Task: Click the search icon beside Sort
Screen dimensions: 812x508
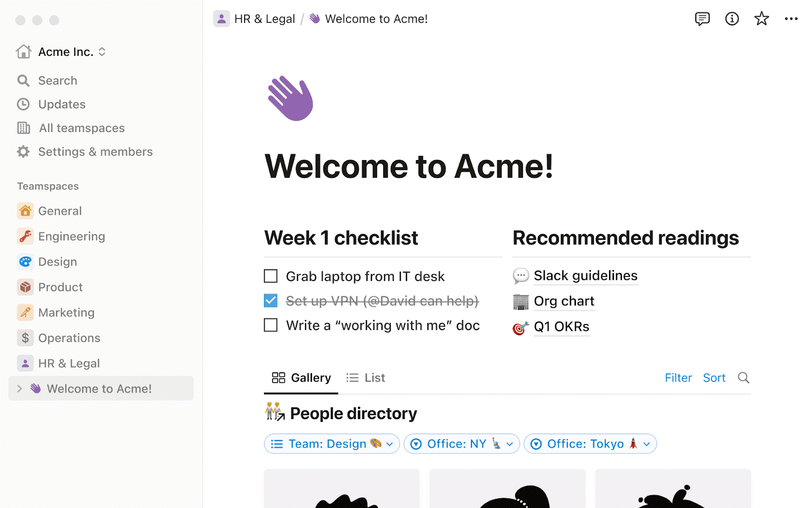Action: pos(743,377)
